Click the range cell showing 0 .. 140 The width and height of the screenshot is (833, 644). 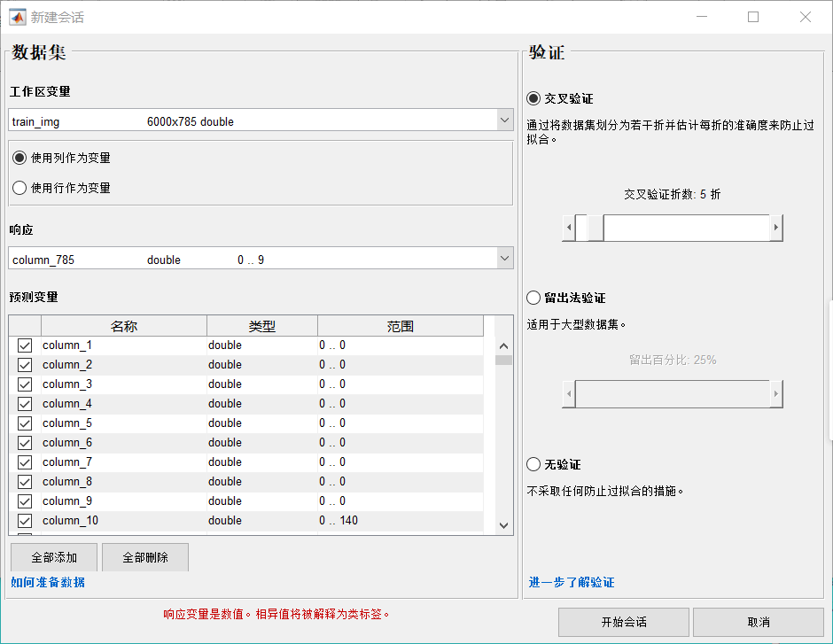coord(401,521)
